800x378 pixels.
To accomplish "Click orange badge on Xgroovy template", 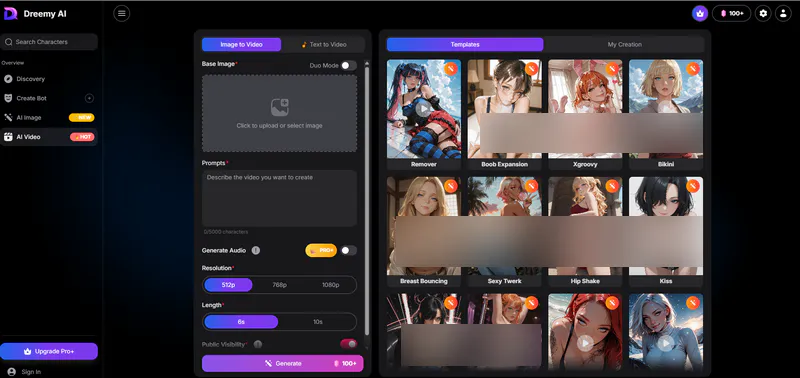I will coord(612,69).
